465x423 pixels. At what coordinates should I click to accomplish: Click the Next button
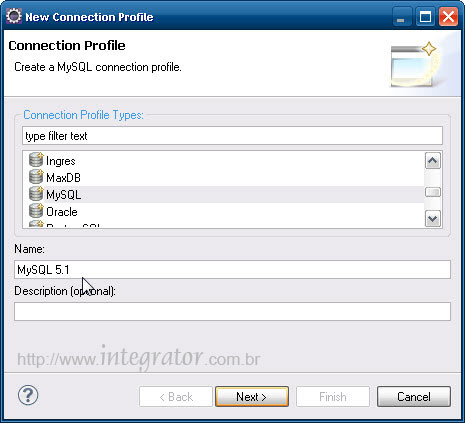tap(252, 397)
